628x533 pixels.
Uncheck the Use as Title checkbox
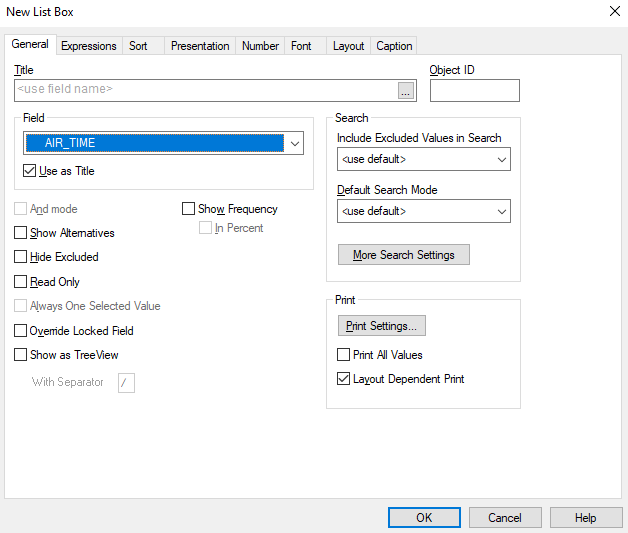click(x=29, y=171)
